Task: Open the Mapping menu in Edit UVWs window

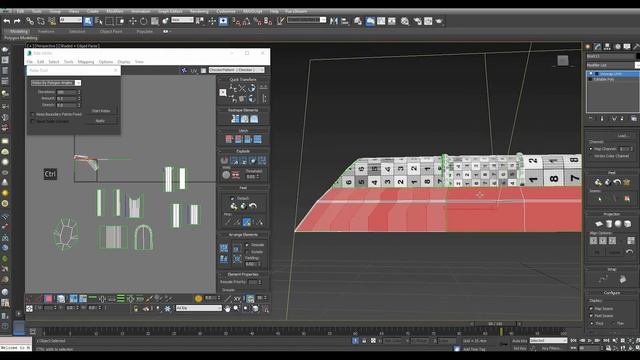Action: [86, 62]
